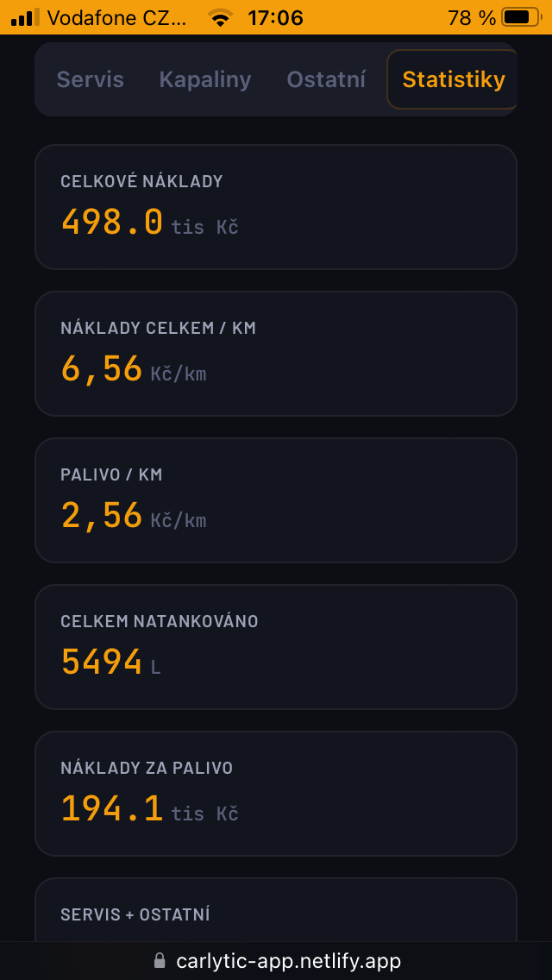Select the Ostatní tab

click(x=326, y=80)
